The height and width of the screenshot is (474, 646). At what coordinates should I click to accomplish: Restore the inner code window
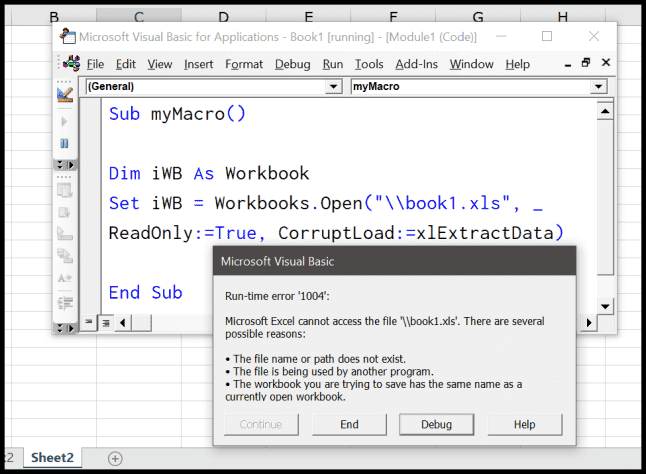pyautogui.click(x=586, y=63)
